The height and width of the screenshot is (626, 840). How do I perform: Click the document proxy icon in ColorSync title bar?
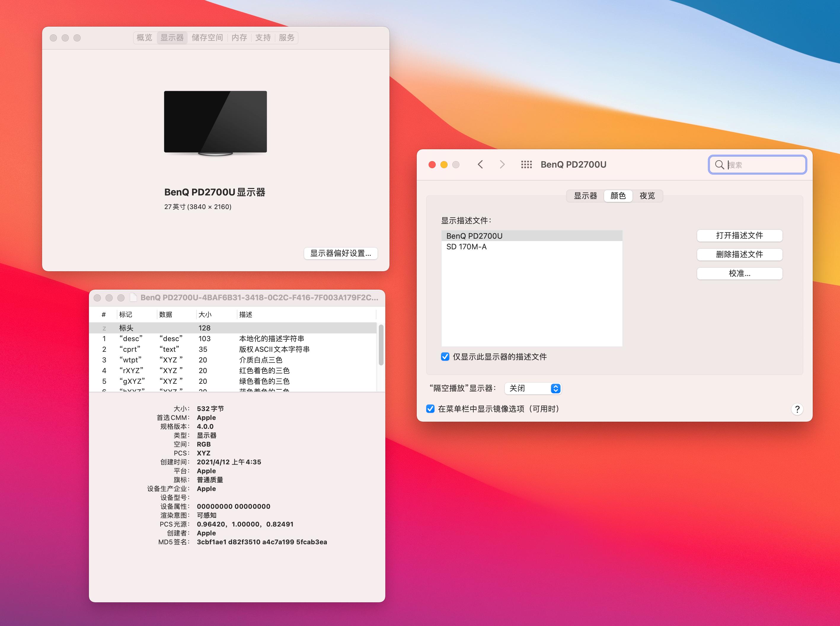(133, 298)
